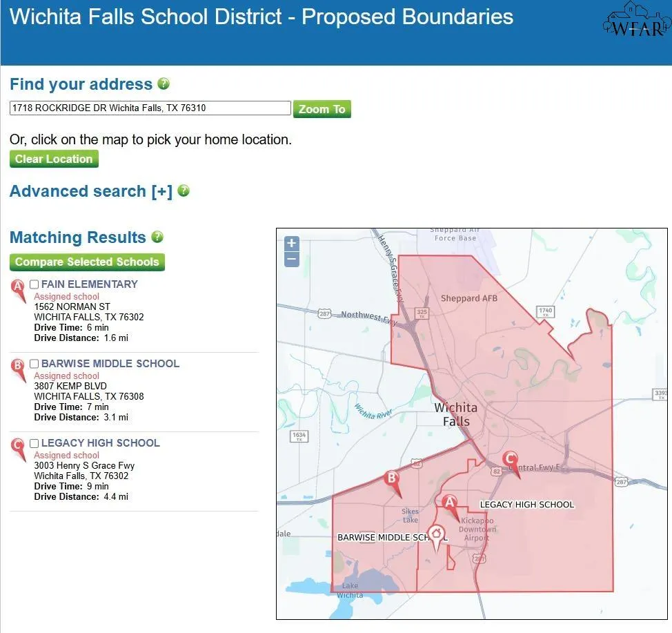This screenshot has width=672, height=633.
Task: Open the Advanced search help icon
Action: point(184,191)
